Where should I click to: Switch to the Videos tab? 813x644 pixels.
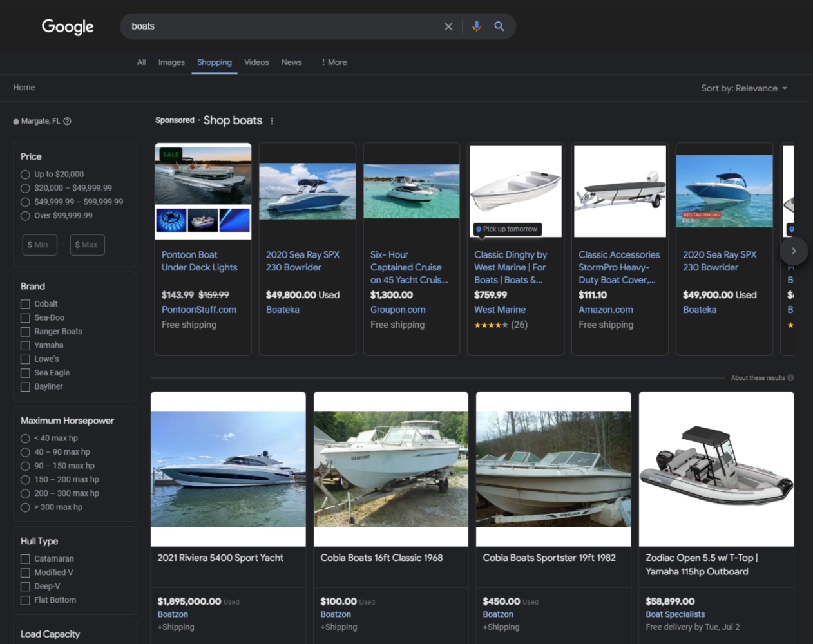coord(256,62)
